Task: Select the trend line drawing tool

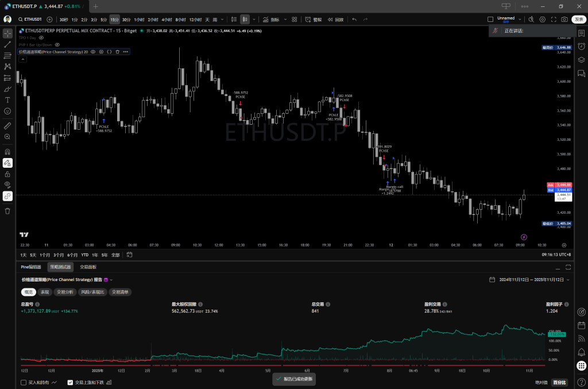Action: coord(7,44)
